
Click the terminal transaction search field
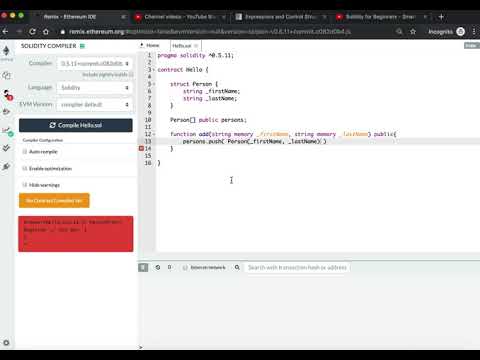coord(297,267)
